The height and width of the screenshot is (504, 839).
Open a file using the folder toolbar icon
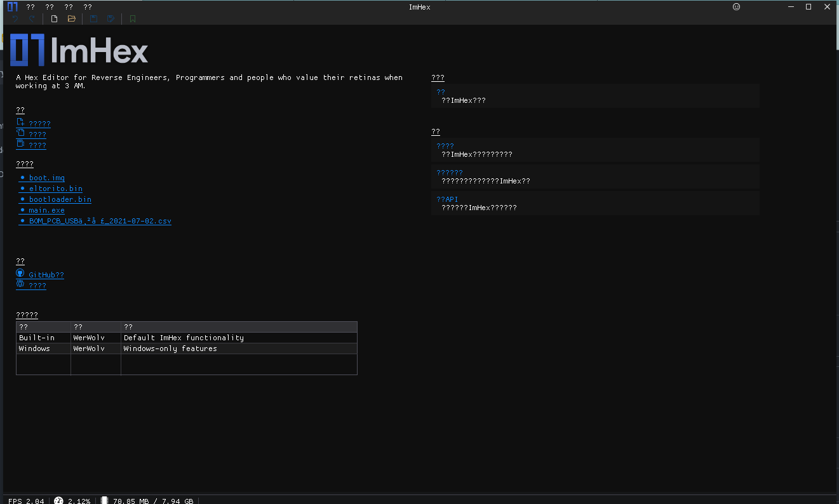tap(71, 18)
